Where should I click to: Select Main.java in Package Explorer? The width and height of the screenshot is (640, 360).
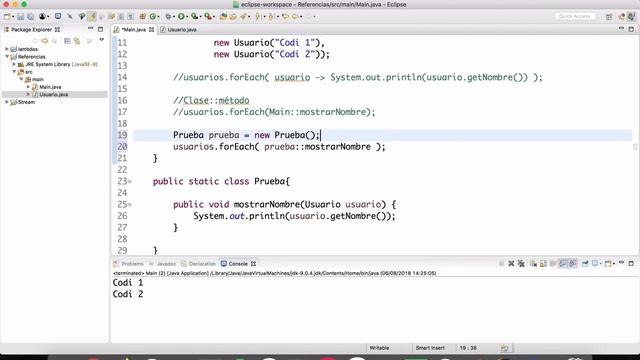[50, 87]
